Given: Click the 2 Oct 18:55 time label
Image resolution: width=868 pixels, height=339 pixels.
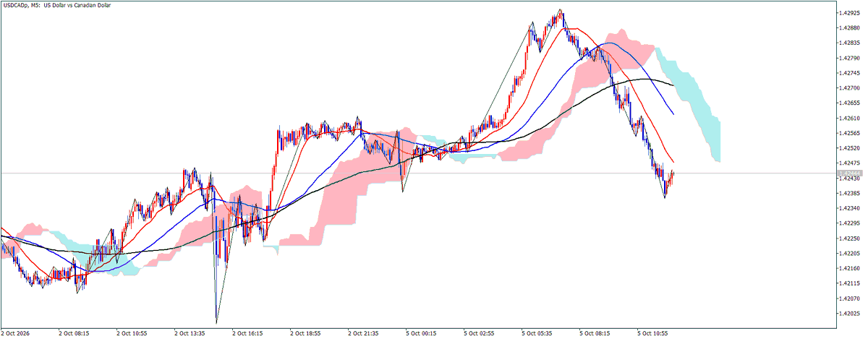Looking at the screenshot, I should (306, 335).
